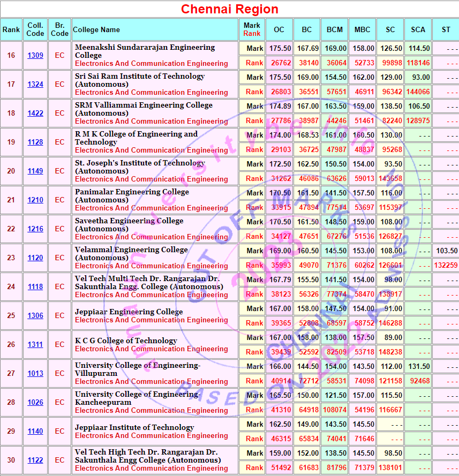Select the 1120 Velammal code link
459x476 pixels.
[35, 258]
